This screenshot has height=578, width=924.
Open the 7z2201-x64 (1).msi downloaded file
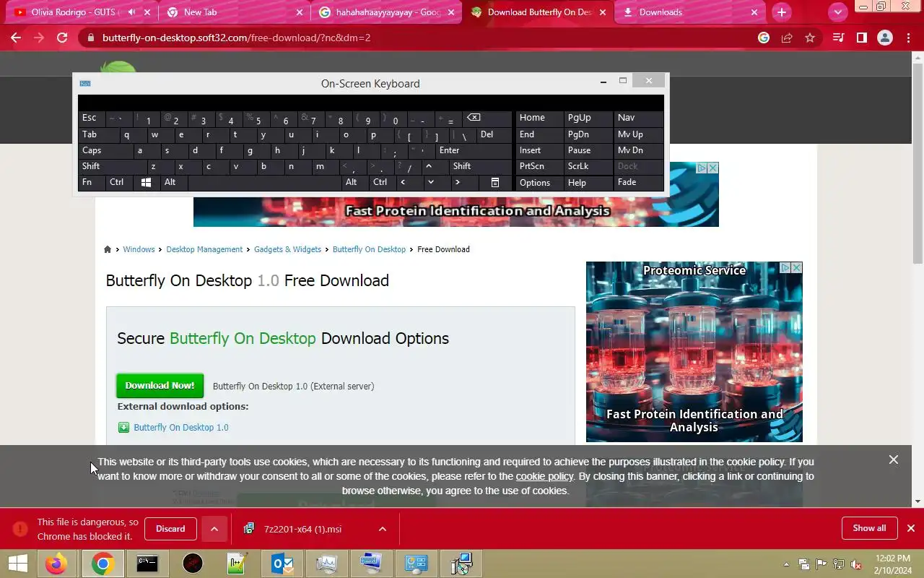[x=303, y=529]
